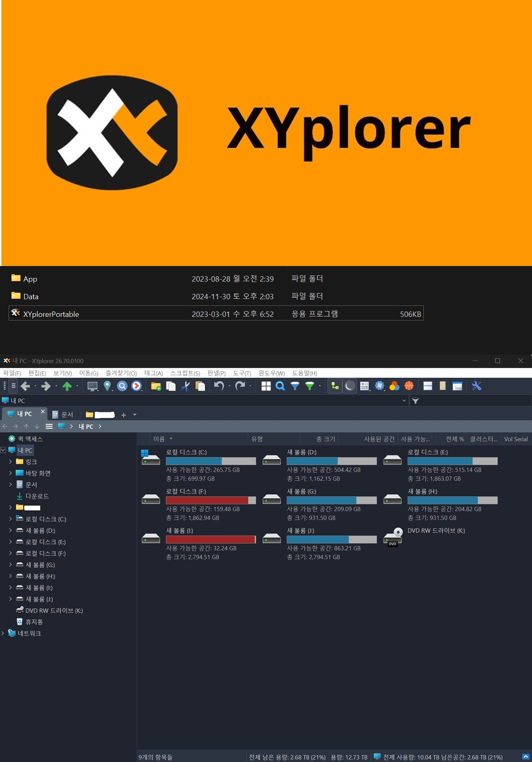The width and height of the screenshot is (532, 762).
Task: Select 다운로드 in the folder tree
Action: pyautogui.click(x=37, y=496)
